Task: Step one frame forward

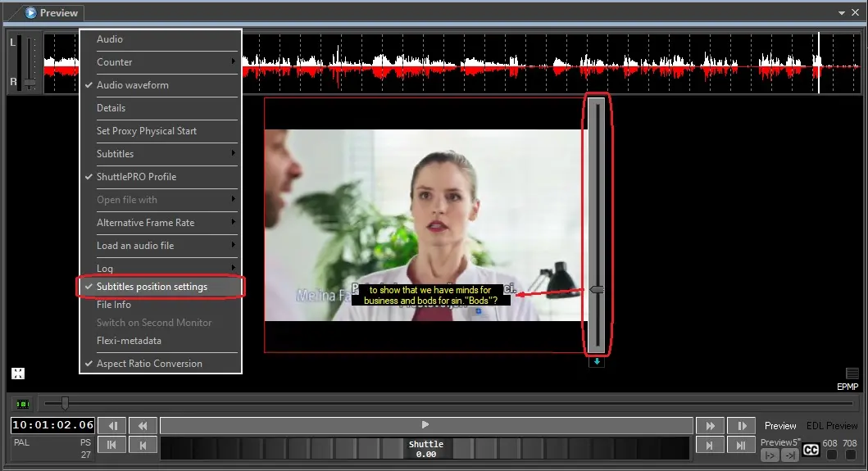Action: click(740, 426)
